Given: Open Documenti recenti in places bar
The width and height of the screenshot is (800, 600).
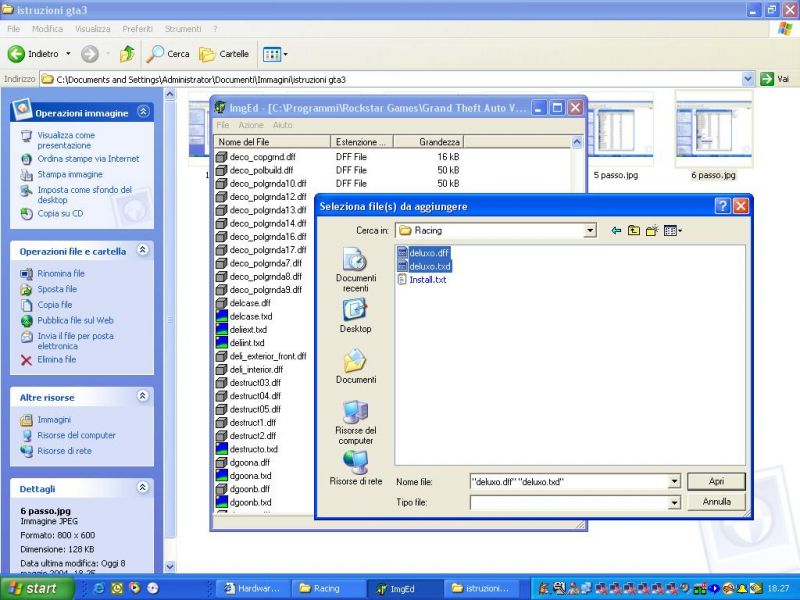Looking at the screenshot, I should (x=356, y=270).
